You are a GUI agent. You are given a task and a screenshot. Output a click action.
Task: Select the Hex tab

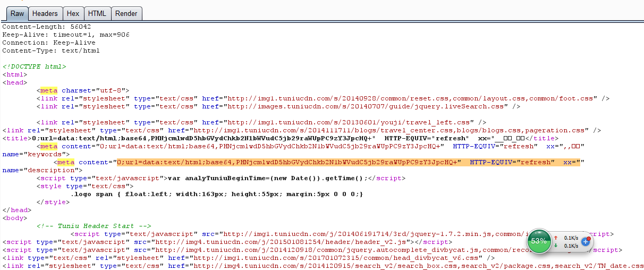73,13
